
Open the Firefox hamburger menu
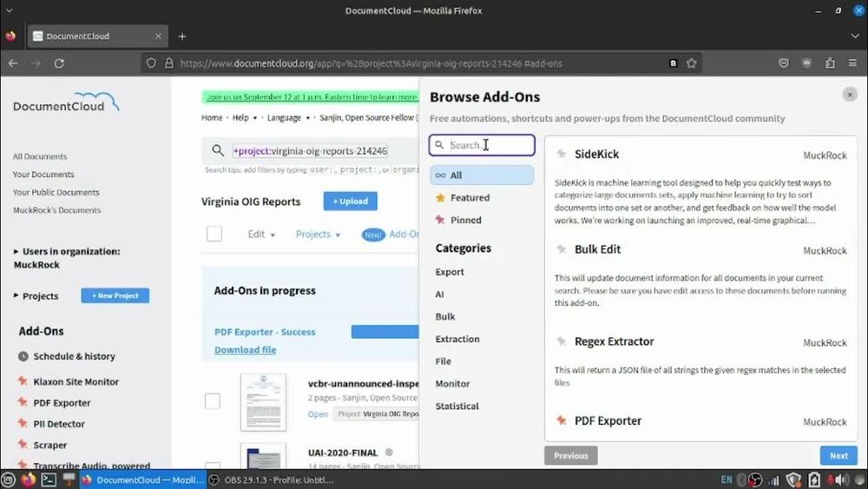point(852,63)
